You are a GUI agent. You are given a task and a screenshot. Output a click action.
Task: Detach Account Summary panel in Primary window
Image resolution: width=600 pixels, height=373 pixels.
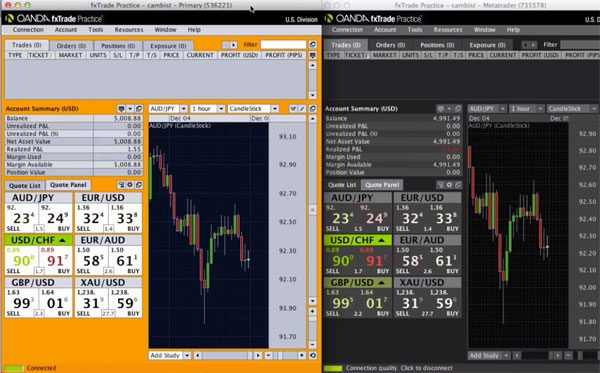point(139,109)
